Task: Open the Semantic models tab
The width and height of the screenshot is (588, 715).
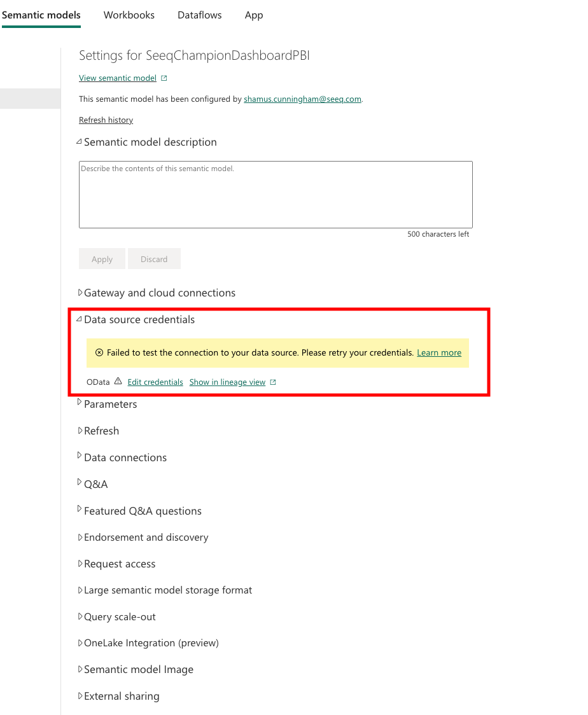Action: [41, 15]
